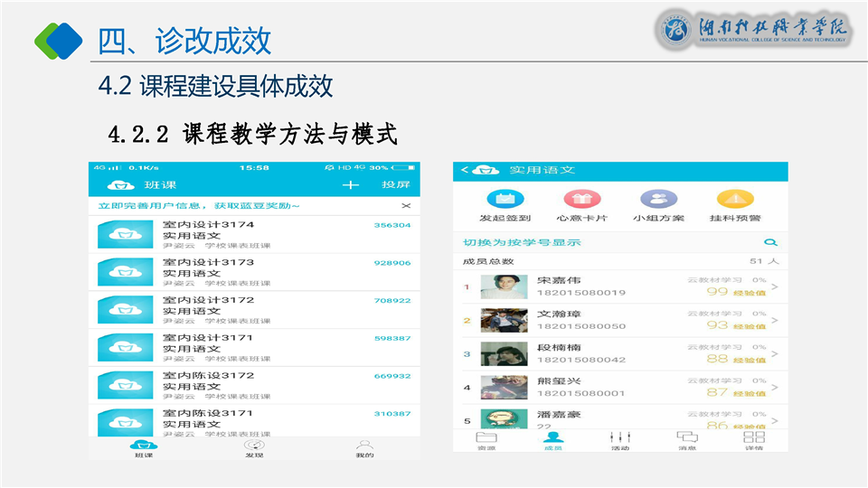Open the 心意卡片 gift card icon
The width and height of the screenshot is (868, 488).
581,199
